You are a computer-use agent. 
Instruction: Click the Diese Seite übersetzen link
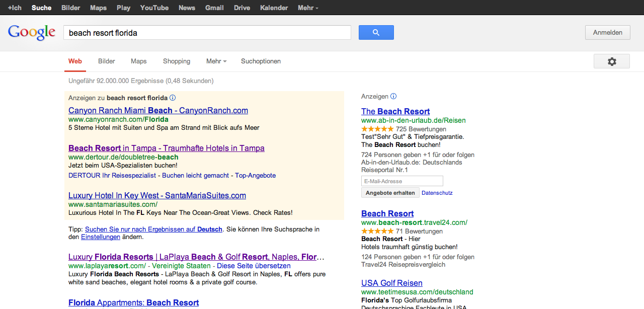(x=254, y=266)
